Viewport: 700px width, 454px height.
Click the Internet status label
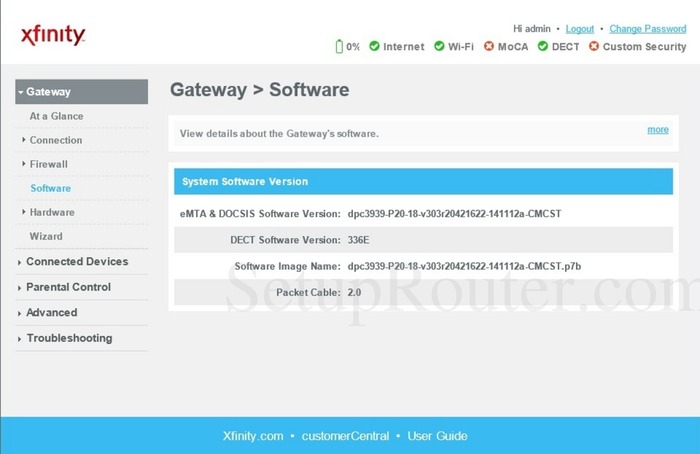coord(404,46)
